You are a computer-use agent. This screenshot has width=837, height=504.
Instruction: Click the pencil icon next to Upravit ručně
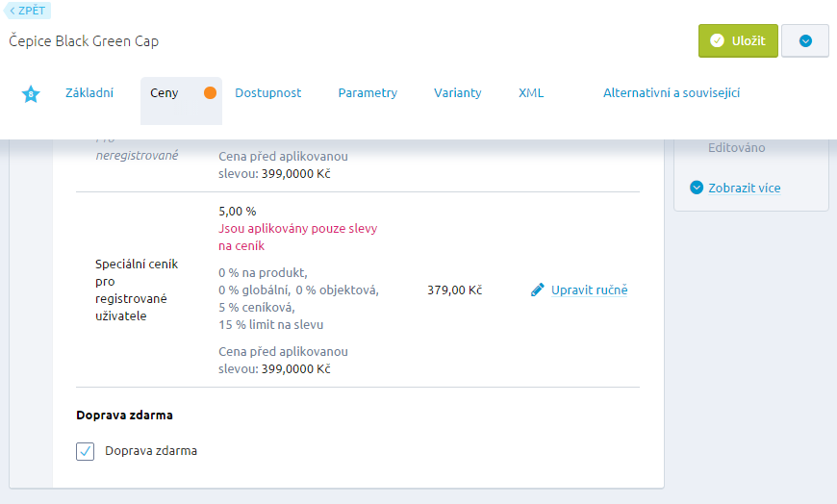[x=538, y=290]
